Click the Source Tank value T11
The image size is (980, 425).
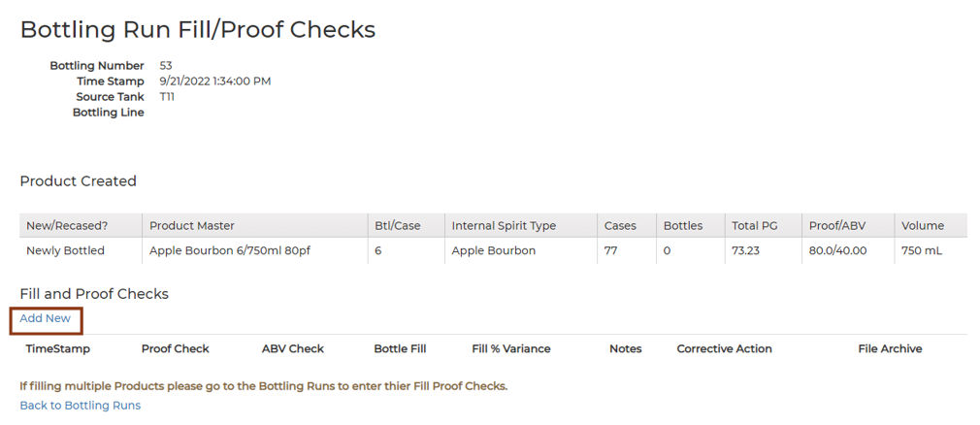pyautogui.click(x=167, y=97)
